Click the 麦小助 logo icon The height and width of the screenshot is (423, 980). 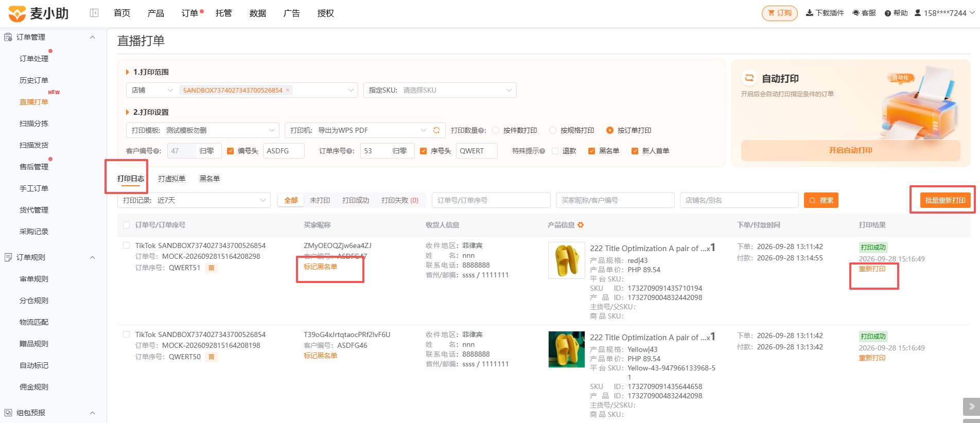tap(17, 13)
